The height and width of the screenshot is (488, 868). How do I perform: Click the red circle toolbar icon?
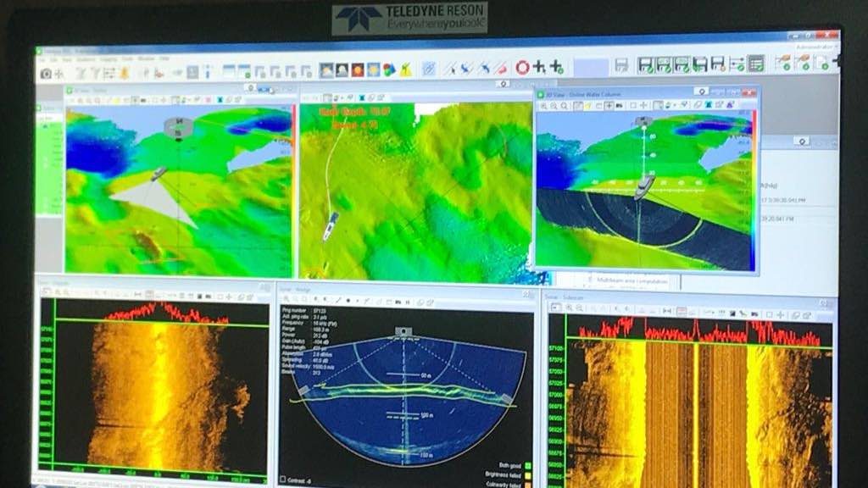tap(522, 68)
